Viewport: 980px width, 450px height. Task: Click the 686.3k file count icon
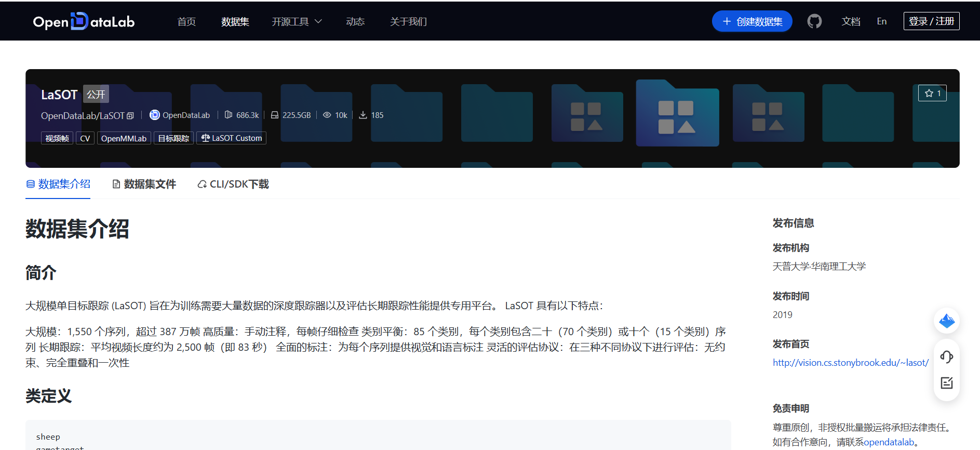[229, 115]
